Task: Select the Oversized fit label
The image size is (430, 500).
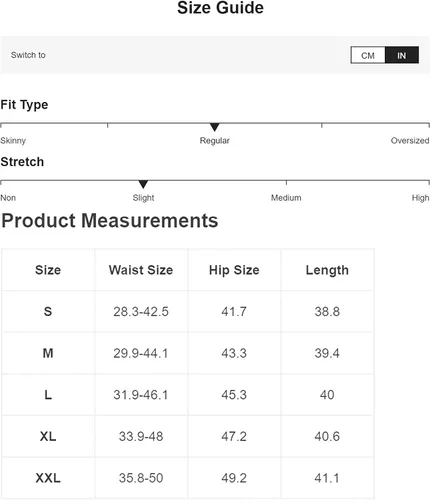Action: (410, 141)
